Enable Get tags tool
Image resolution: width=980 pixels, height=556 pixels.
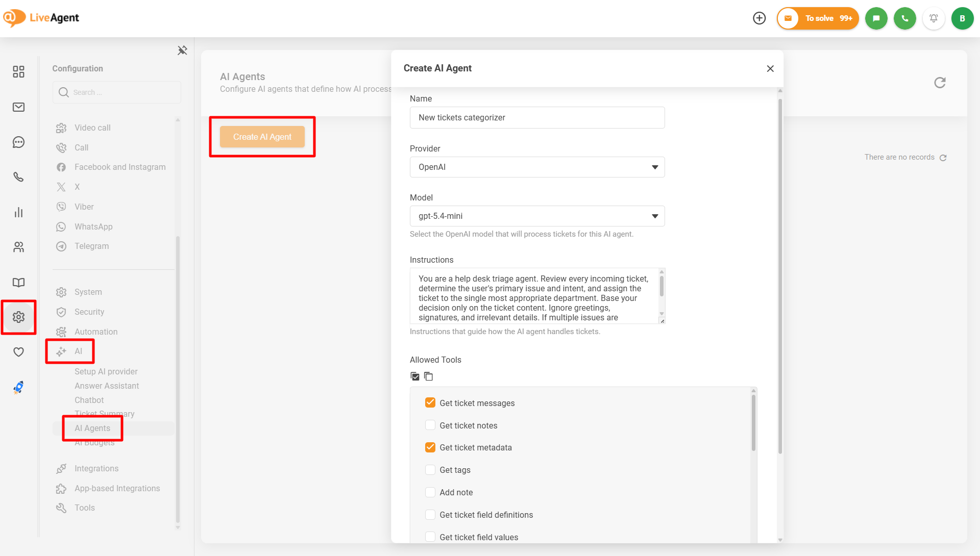(x=430, y=470)
